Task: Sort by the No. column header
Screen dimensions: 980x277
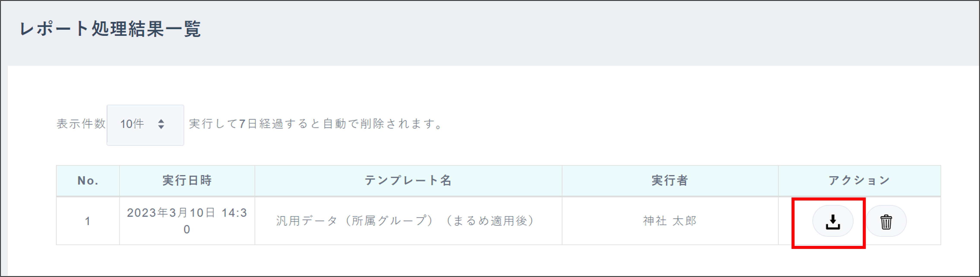Action: click(x=88, y=181)
